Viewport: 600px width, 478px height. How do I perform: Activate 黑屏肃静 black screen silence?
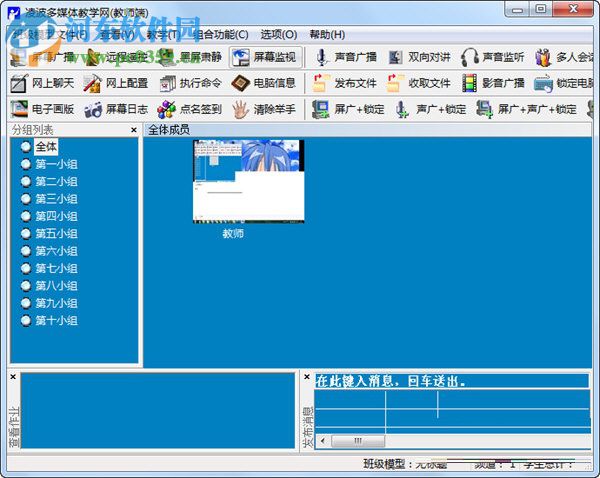coord(190,57)
